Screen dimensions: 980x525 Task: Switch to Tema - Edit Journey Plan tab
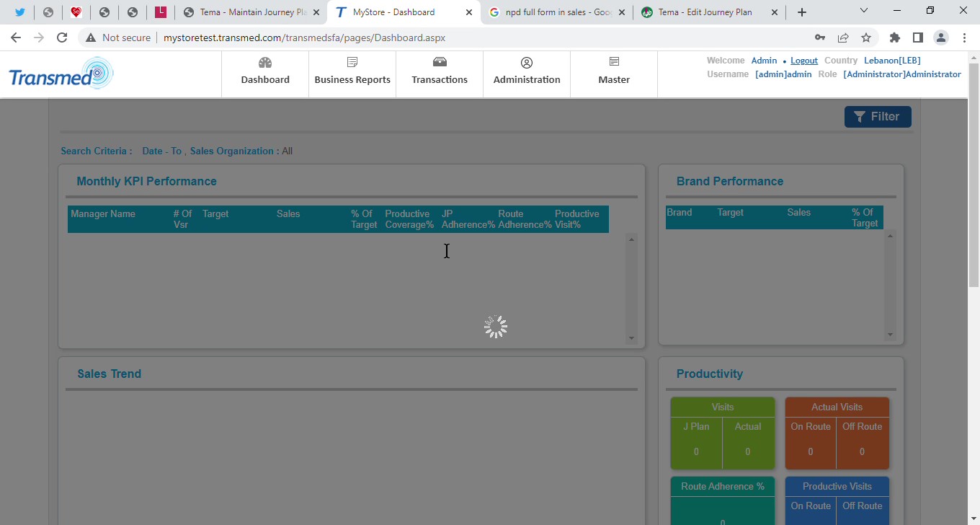pyautogui.click(x=705, y=12)
